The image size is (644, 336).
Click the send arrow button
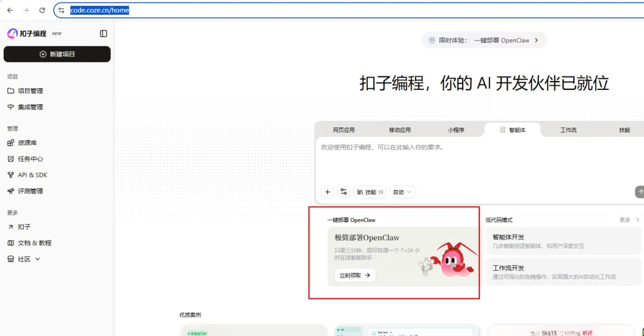[x=640, y=192]
